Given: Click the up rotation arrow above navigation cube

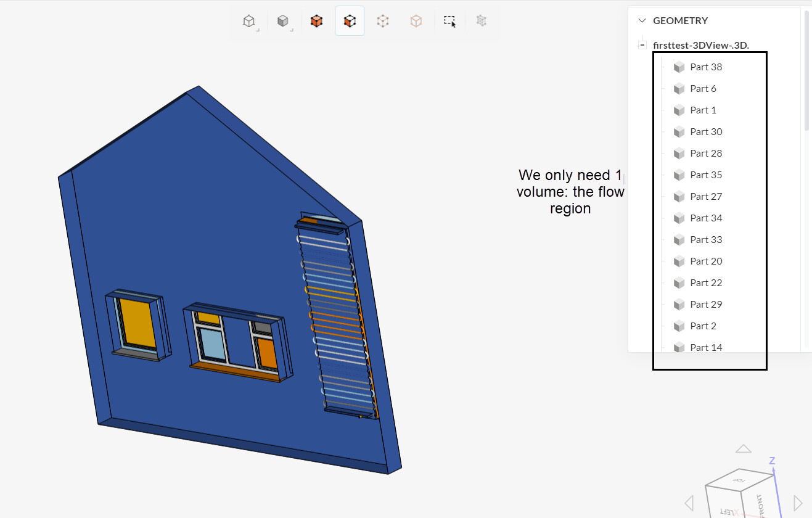Looking at the screenshot, I should pyautogui.click(x=743, y=448).
